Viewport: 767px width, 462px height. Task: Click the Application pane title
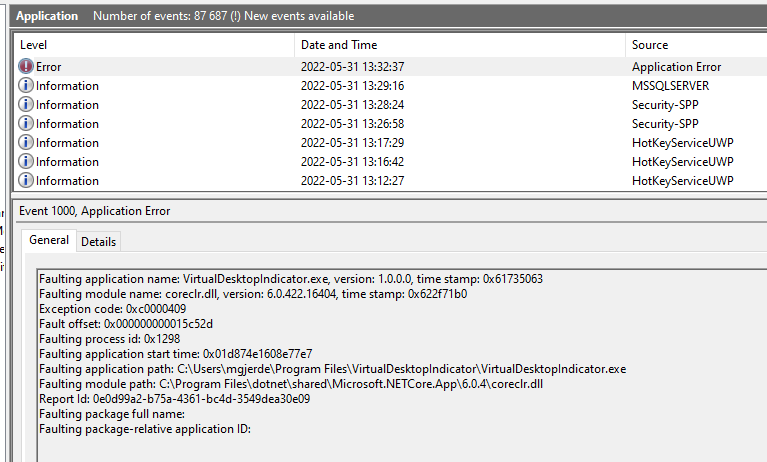point(47,16)
